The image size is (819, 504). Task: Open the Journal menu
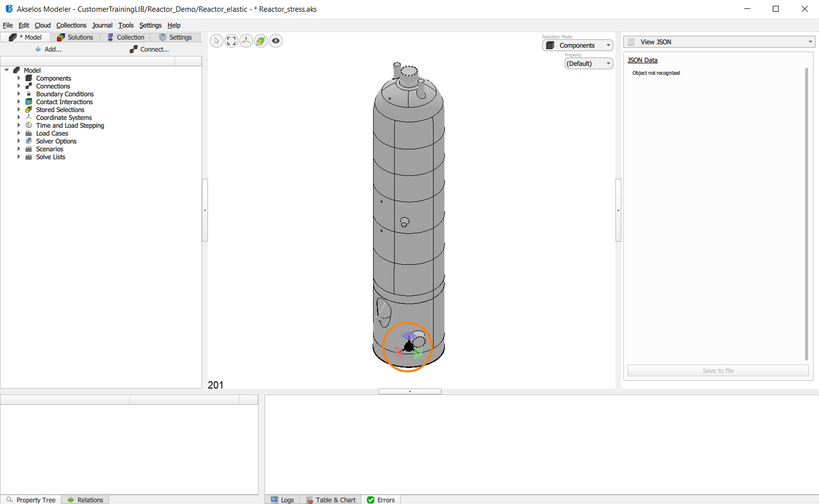[x=102, y=25]
